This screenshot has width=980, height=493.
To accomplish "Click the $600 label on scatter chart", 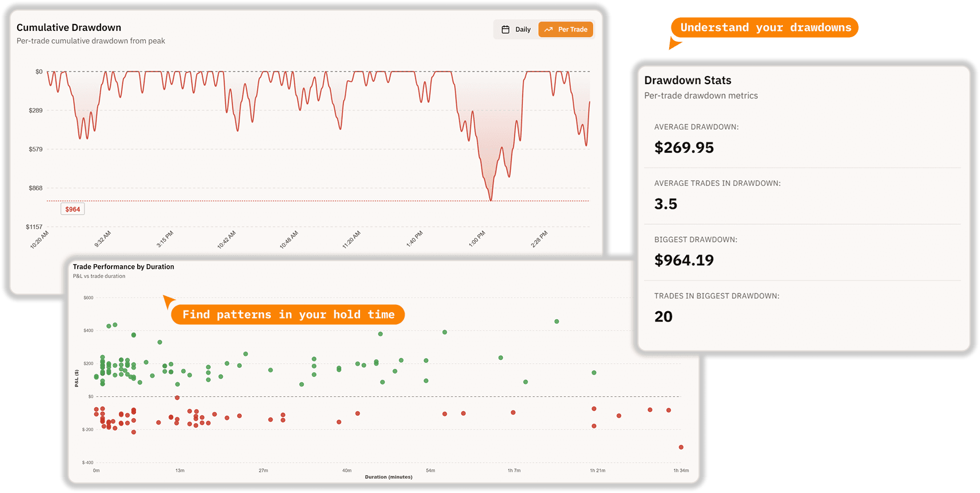I will [88, 298].
